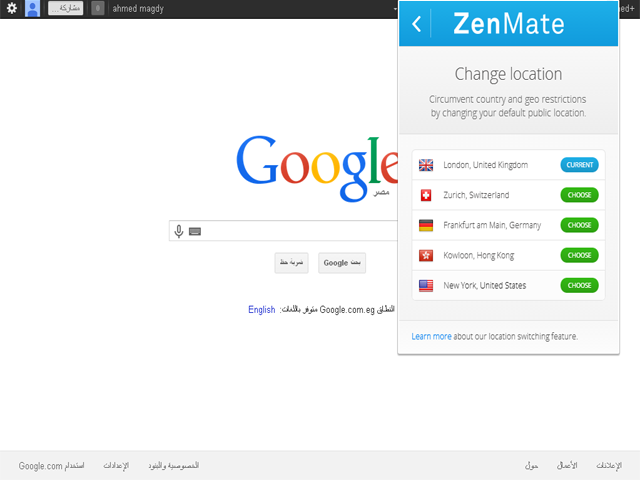Screen dimensions: 640x480
Task: Click the Germany flag icon
Action: pos(426,225)
